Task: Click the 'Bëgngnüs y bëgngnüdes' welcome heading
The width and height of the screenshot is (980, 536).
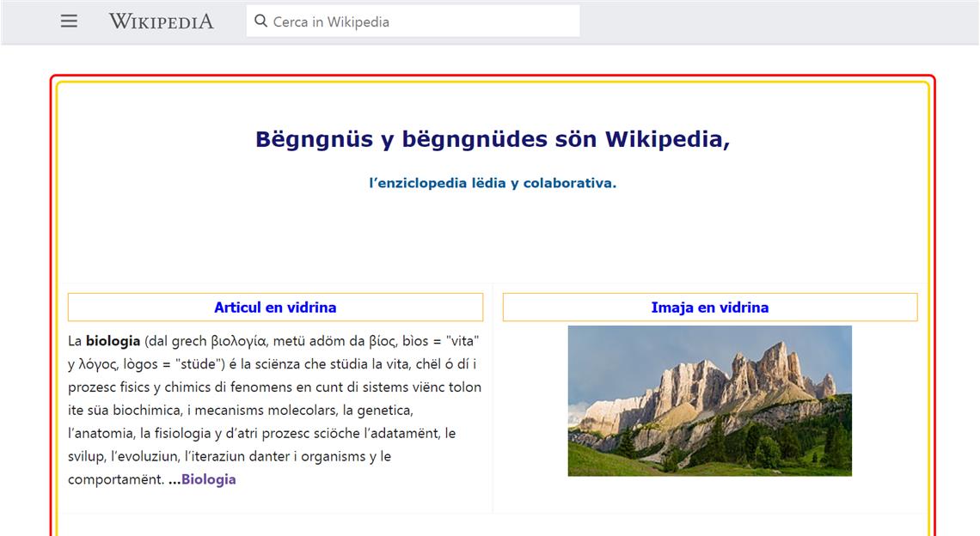Action: point(492,139)
